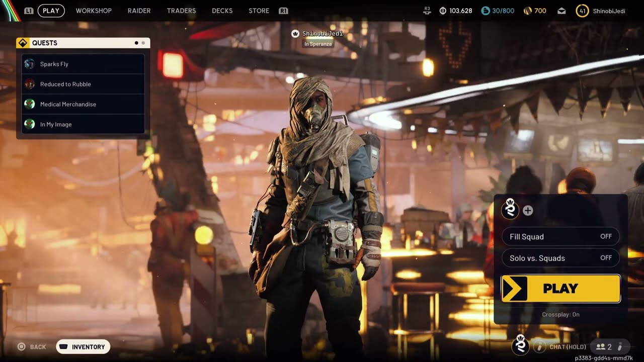Open the party members count showing 2
644x362 pixels.
(x=604, y=347)
